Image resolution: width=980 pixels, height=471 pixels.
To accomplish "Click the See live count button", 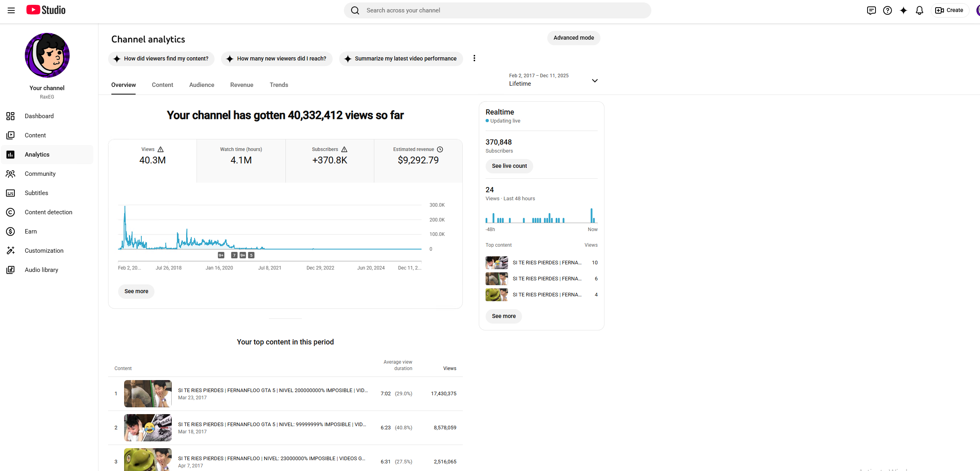I will [x=509, y=166].
